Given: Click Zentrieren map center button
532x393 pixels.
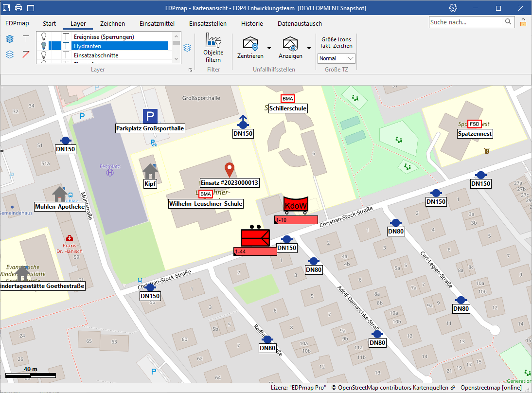Looking at the screenshot, I should point(250,48).
